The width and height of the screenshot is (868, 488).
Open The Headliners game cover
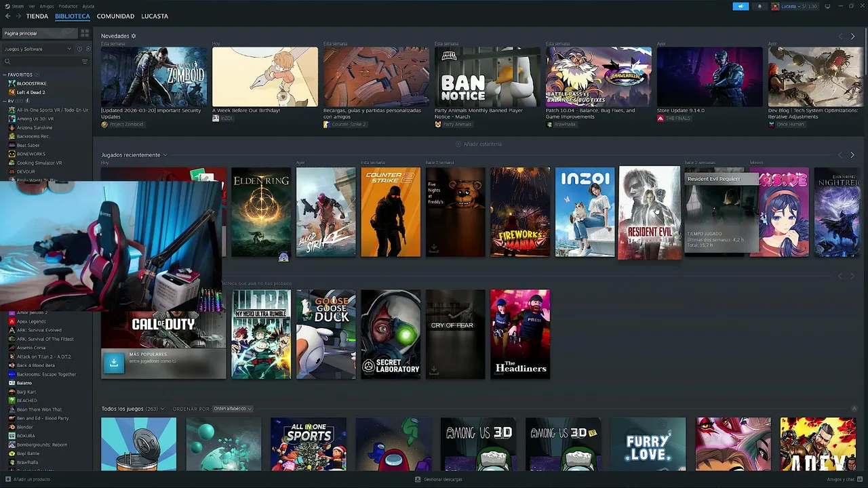tap(520, 334)
